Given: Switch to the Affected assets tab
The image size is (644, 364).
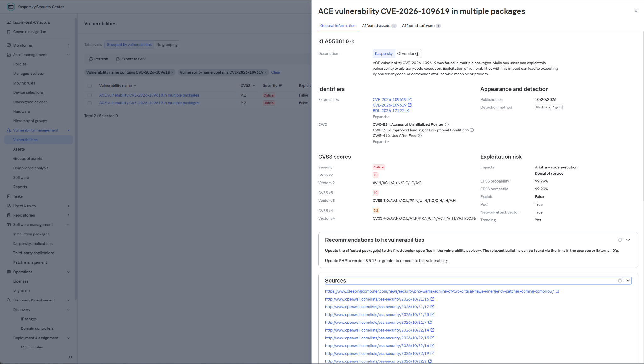Looking at the screenshot, I should [379, 26].
